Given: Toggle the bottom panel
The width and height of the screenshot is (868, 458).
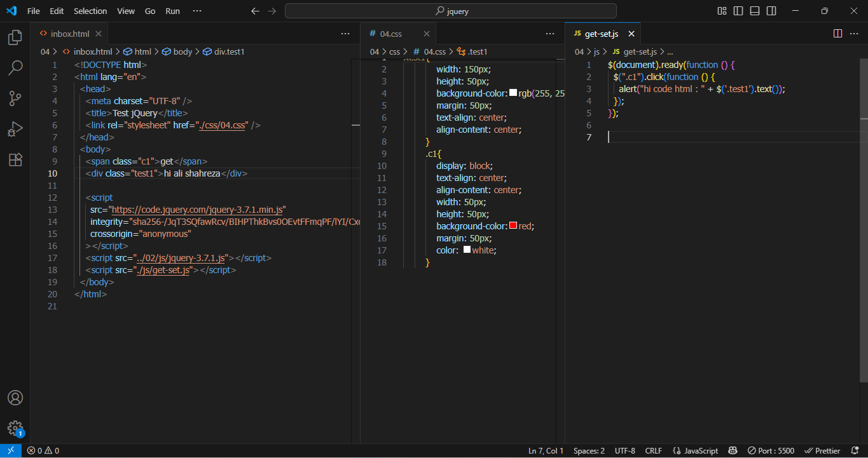Looking at the screenshot, I should tap(755, 11).
